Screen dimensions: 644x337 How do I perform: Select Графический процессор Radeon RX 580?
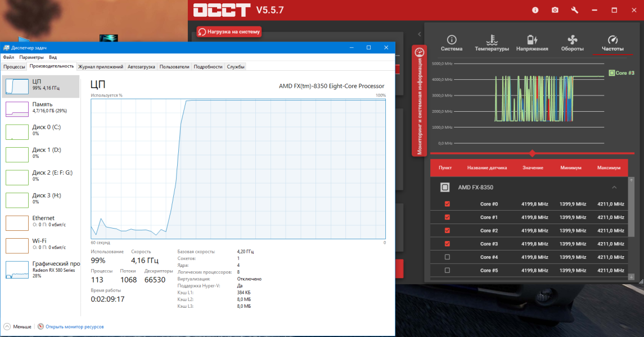[x=40, y=269]
